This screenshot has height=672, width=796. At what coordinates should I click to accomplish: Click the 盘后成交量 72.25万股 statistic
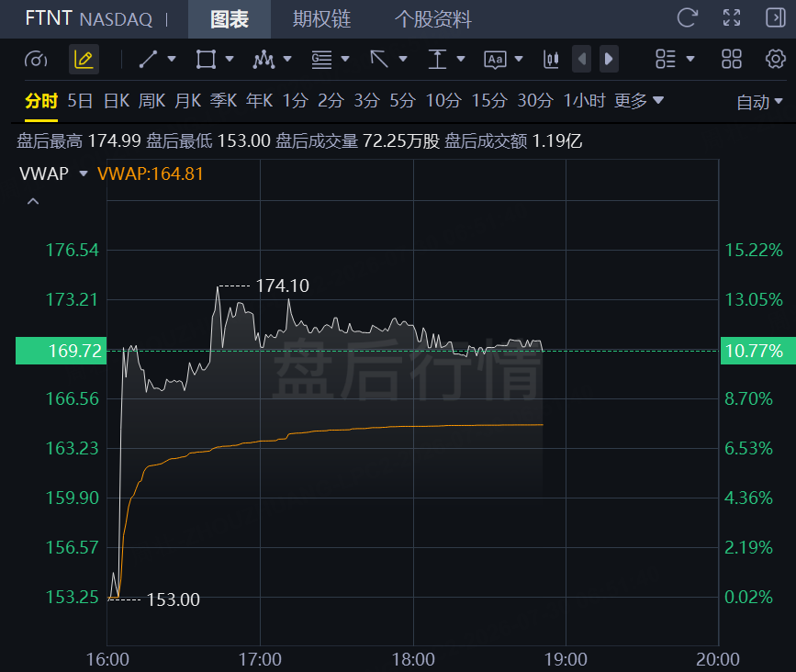(357, 140)
